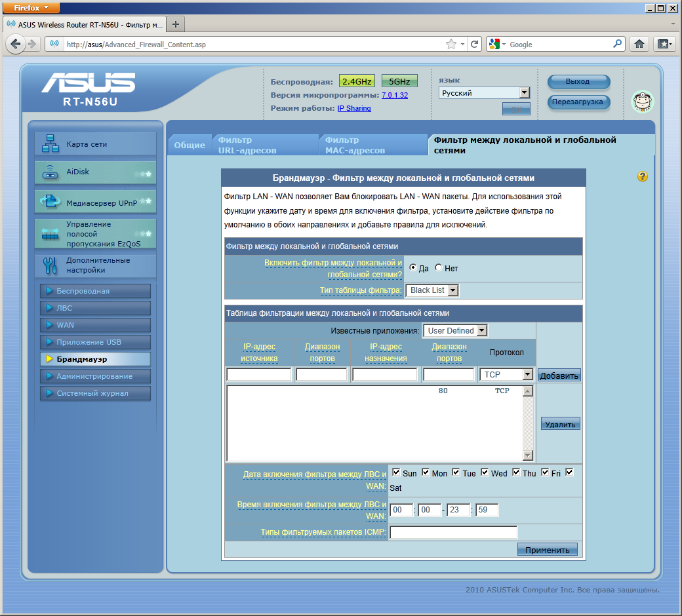This screenshot has width=682, height=616.
Task: Open the Дополнительные настройки tools icon
Action: [50, 265]
